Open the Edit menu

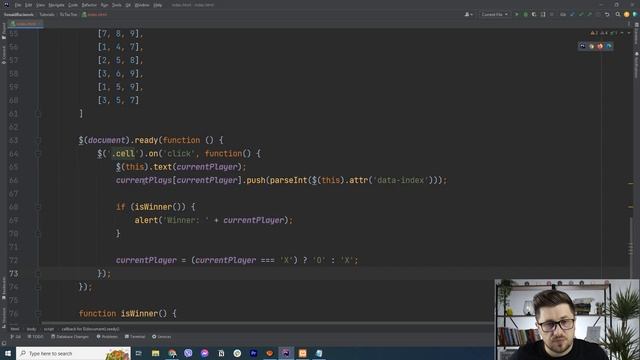click(x=28, y=5)
